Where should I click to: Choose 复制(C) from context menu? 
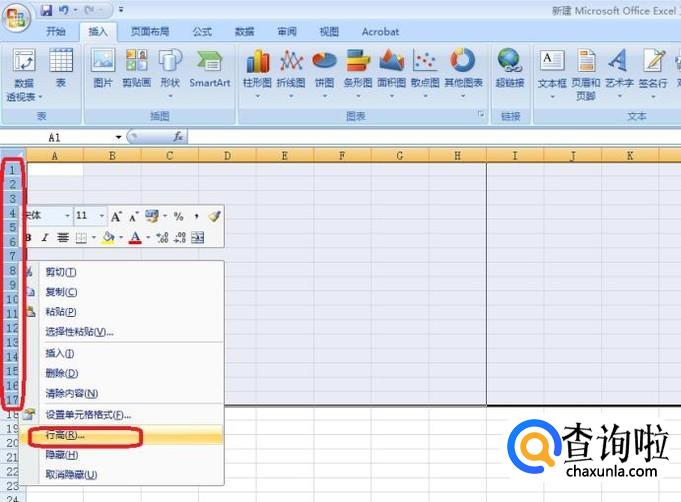click(122, 292)
